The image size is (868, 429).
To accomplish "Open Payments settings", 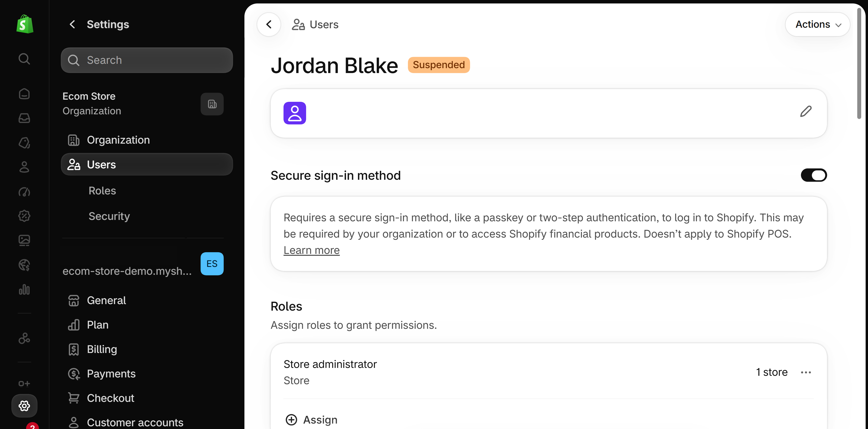I will [x=147, y=373].
